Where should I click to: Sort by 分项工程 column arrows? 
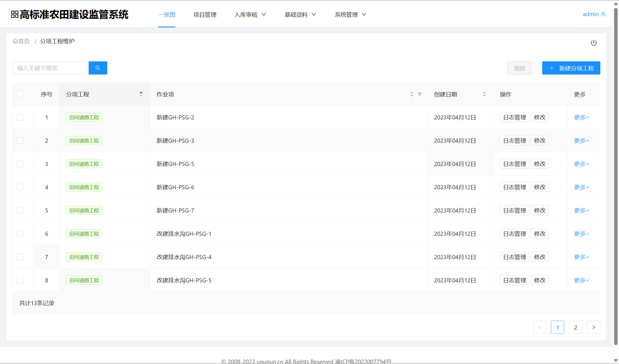(x=141, y=94)
